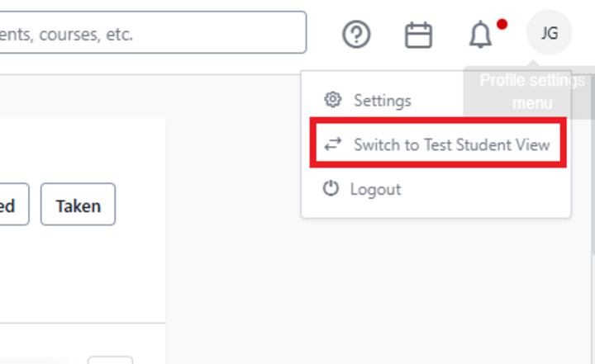Open the Help question mark icon

356,35
